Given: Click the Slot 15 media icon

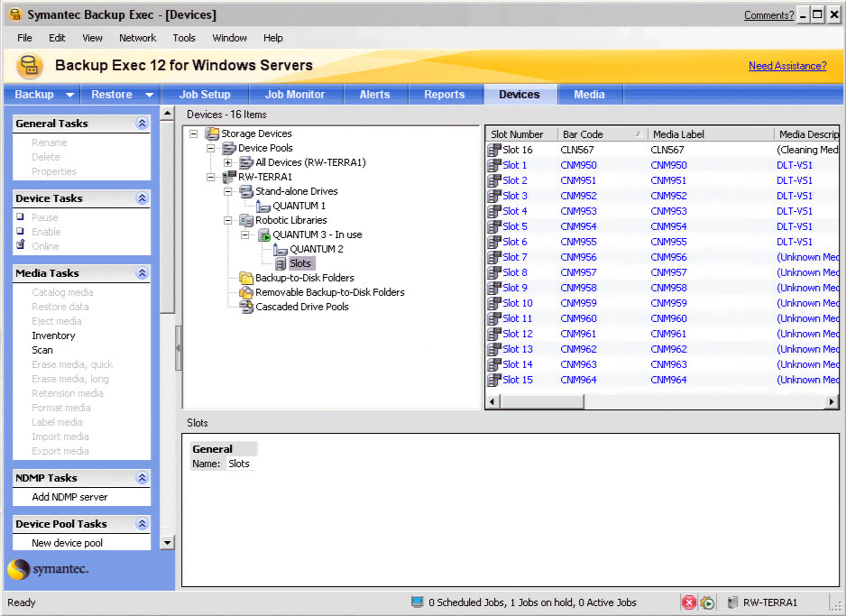Looking at the screenshot, I should coord(494,380).
